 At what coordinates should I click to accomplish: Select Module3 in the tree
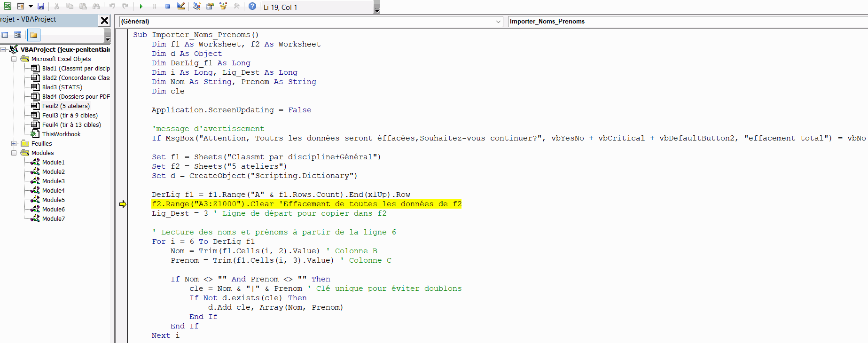click(54, 181)
